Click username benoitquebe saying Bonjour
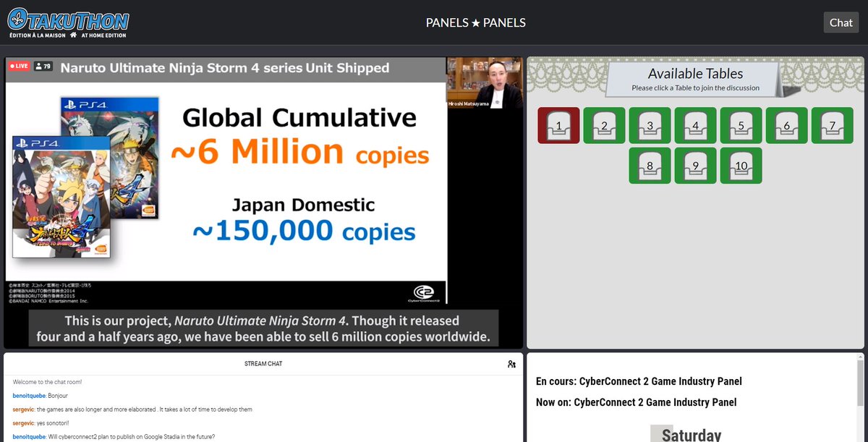The image size is (868, 442). pos(29,396)
